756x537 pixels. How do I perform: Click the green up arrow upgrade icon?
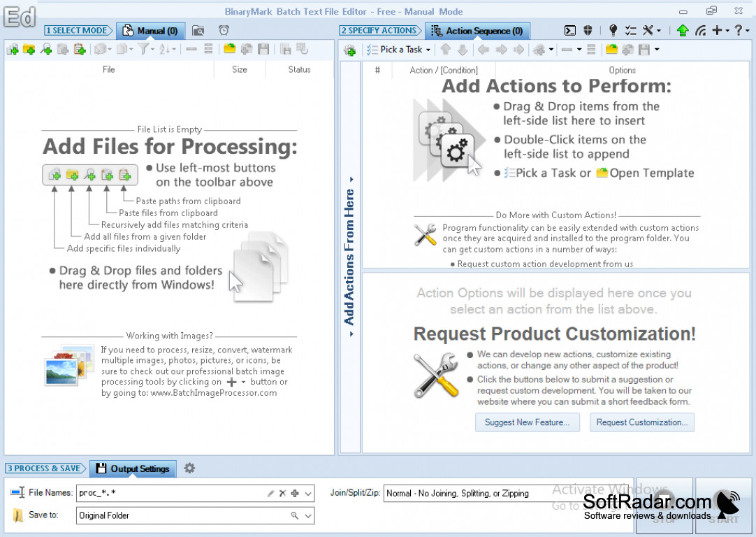683,31
